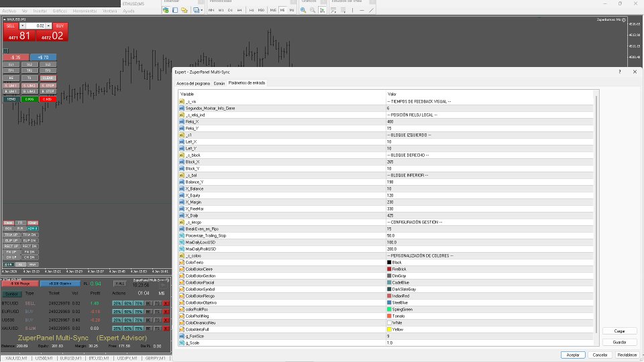
Task: Switch to the MN timeframe button
Action: tap(211, 10)
